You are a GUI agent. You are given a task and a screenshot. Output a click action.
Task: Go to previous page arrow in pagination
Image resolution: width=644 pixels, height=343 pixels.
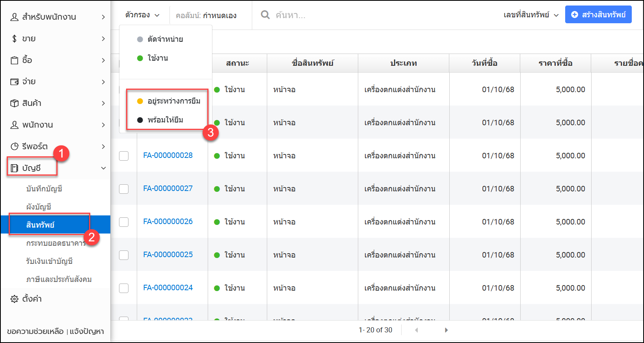pos(416,330)
